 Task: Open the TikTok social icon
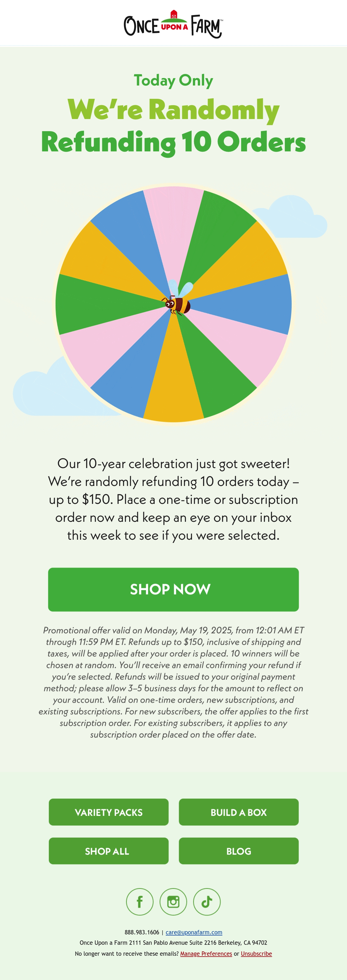point(207,902)
